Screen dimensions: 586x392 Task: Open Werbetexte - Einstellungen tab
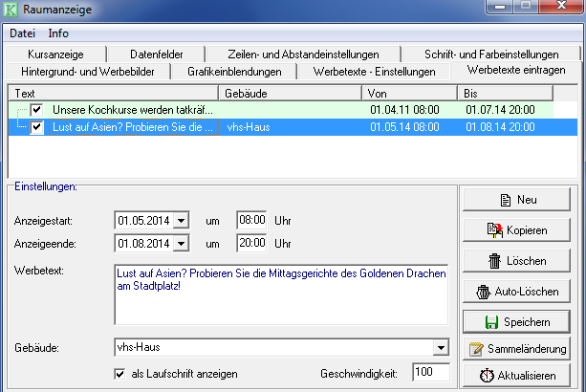374,72
